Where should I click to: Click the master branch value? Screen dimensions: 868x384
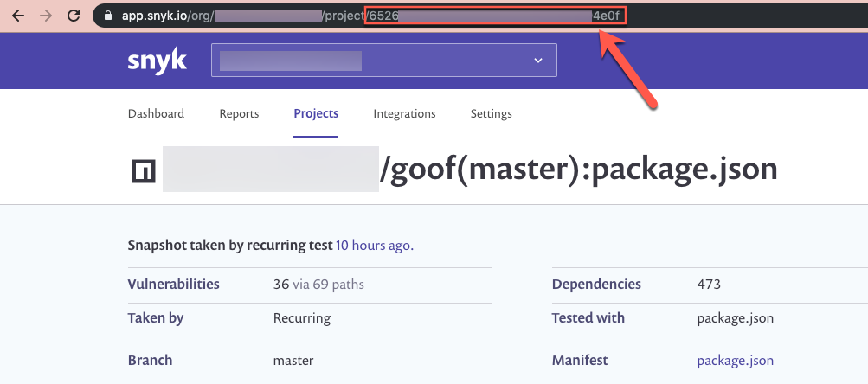(x=293, y=361)
